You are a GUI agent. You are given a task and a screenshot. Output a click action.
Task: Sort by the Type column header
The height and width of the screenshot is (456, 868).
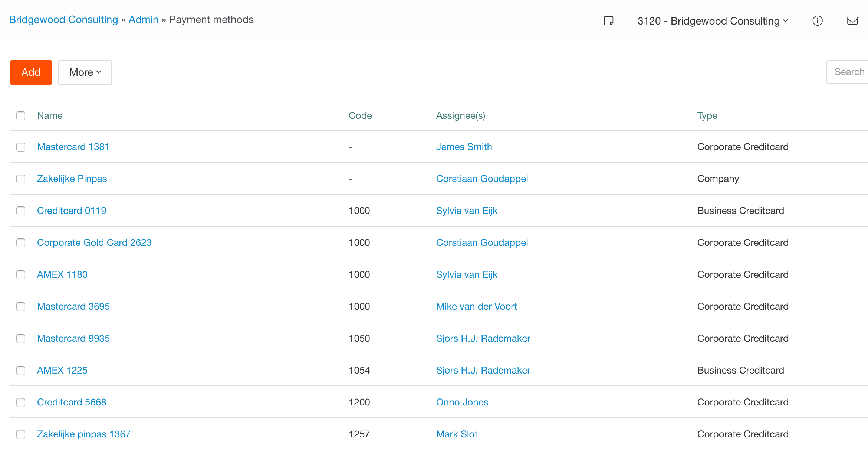[x=707, y=115]
